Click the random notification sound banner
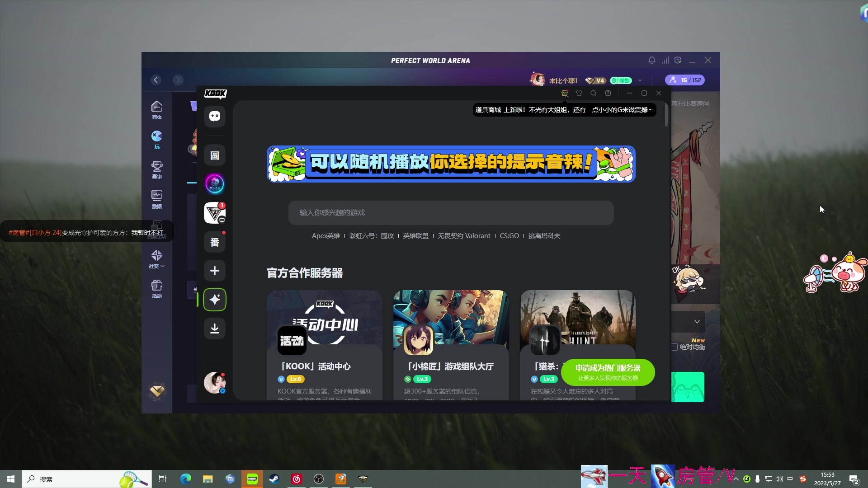The height and width of the screenshot is (488, 868). click(x=451, y=164)
